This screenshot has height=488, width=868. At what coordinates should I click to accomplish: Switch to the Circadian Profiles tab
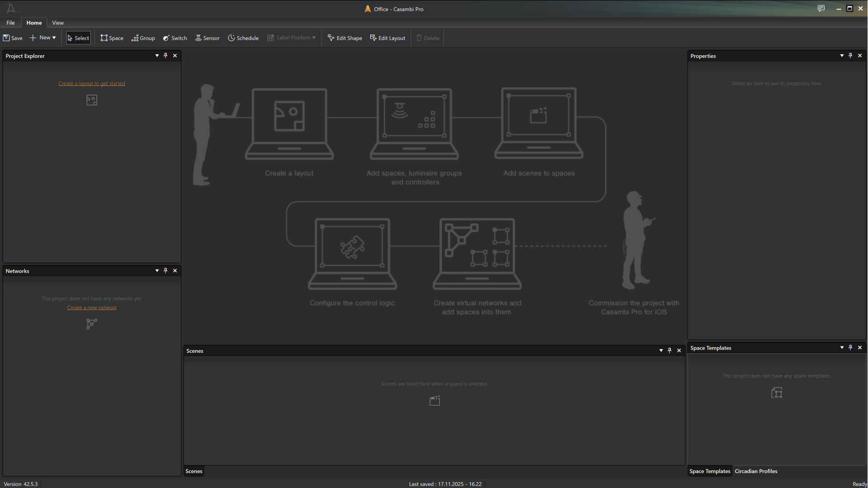tap(756, 471)
